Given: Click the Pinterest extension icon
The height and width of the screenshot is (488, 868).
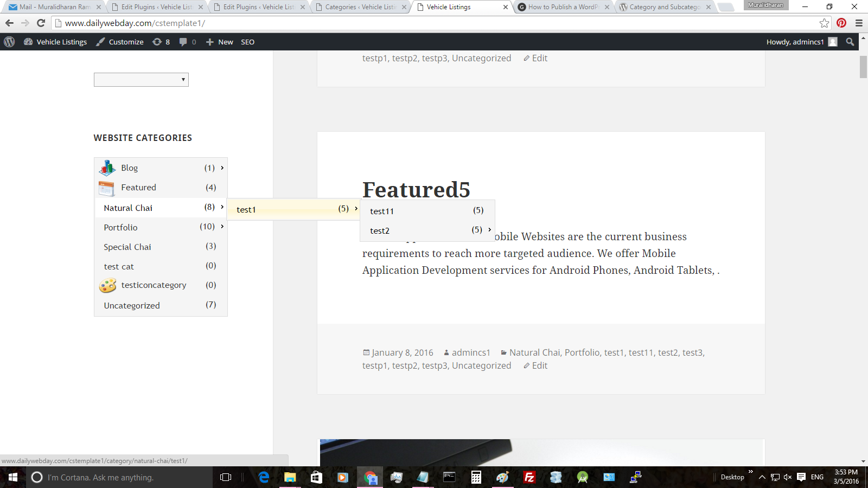Looking at the screenshot, I should 841,23.
